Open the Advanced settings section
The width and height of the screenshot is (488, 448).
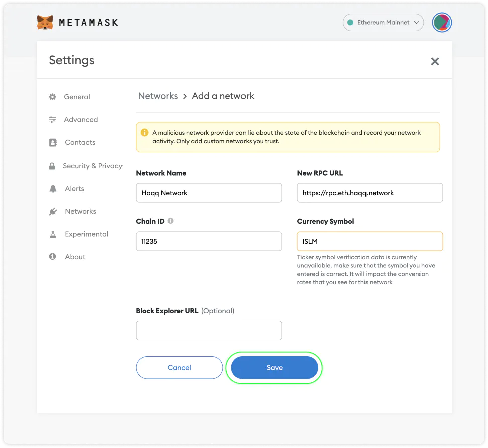point(81,120)
